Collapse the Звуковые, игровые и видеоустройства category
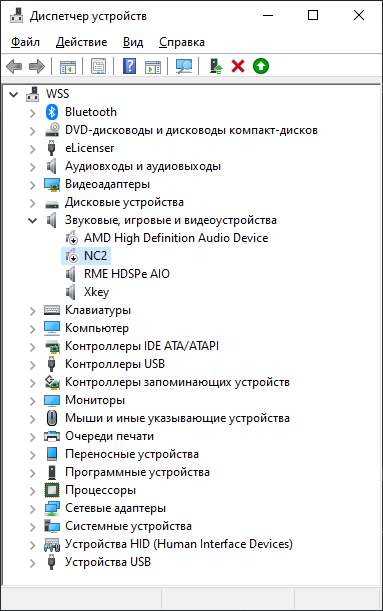The image size is (383, 611). pos(33,221)
